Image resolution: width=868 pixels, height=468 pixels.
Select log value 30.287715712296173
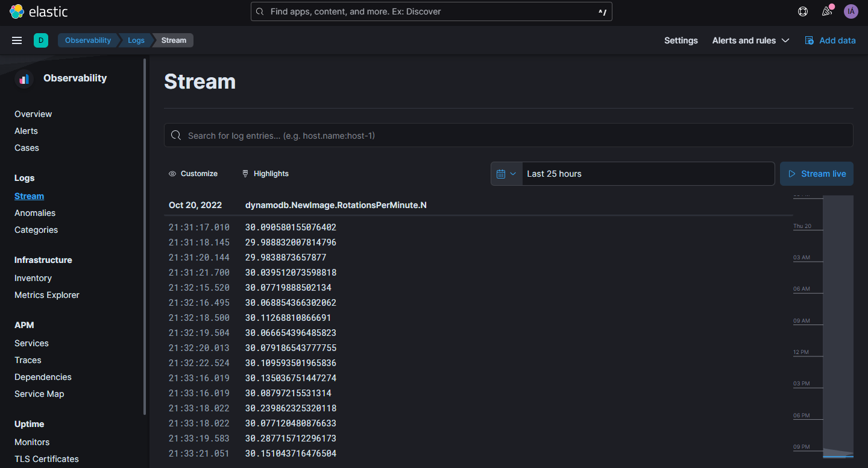(x=291, y=438)
